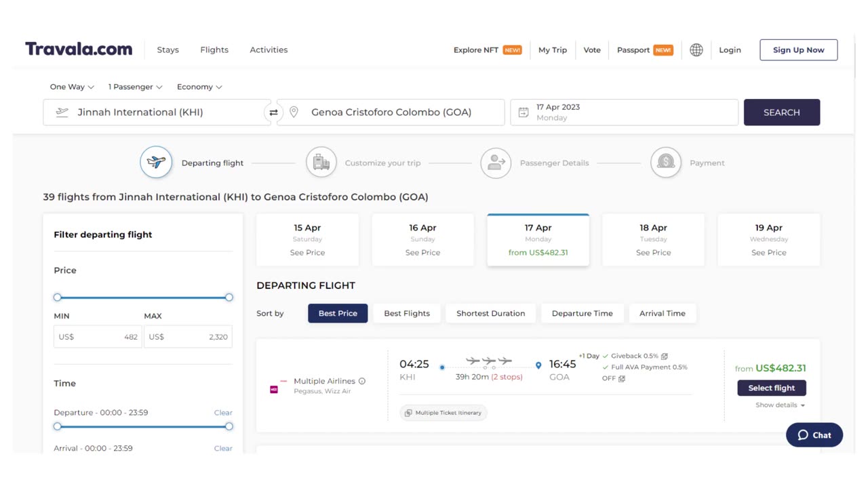This screenshot has height=488, width=868.
Task: Open My Trip
Action: [553, 49]
